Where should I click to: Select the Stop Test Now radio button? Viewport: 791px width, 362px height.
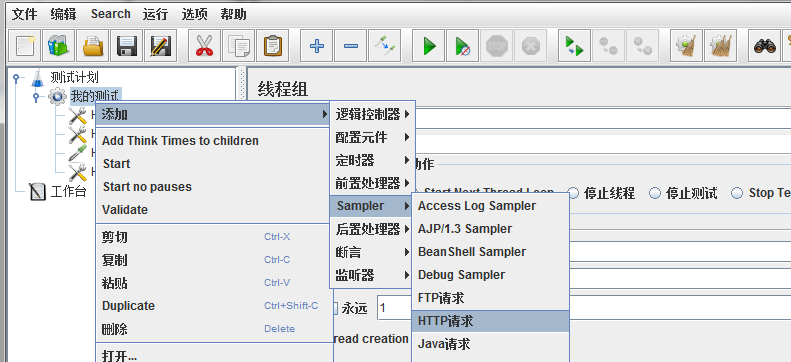coord(737,193)
